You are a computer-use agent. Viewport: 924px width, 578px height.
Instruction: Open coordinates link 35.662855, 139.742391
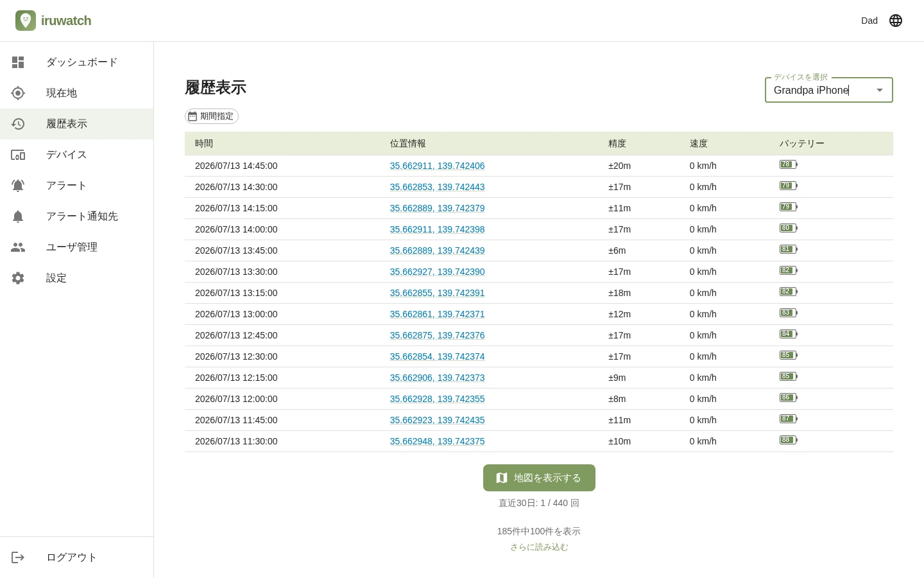click(438, 293)
